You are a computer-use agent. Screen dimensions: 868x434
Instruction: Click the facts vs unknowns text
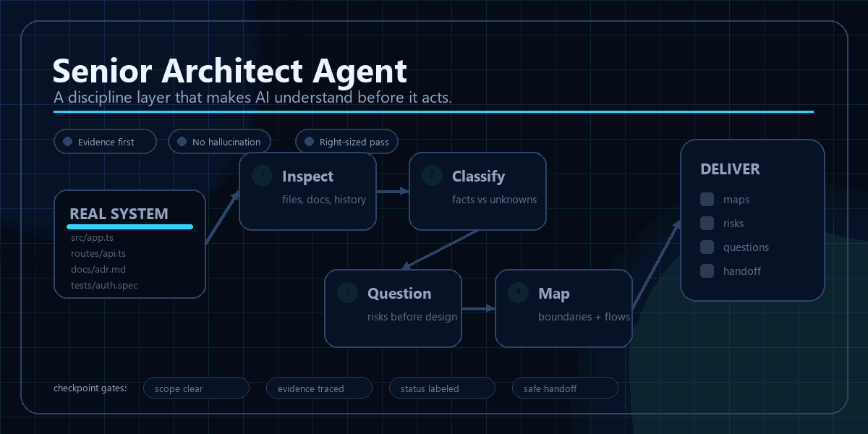click(x=495, y=200)
